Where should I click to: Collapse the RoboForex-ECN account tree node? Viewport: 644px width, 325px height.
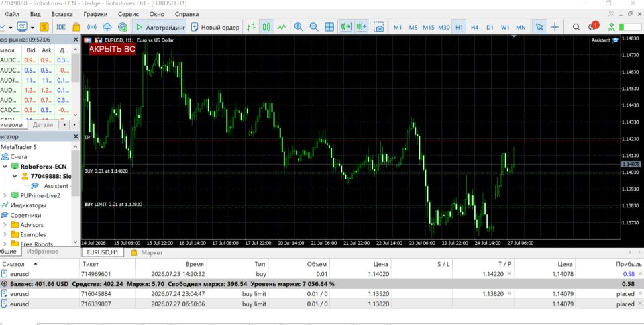click(x=5, y=167)
